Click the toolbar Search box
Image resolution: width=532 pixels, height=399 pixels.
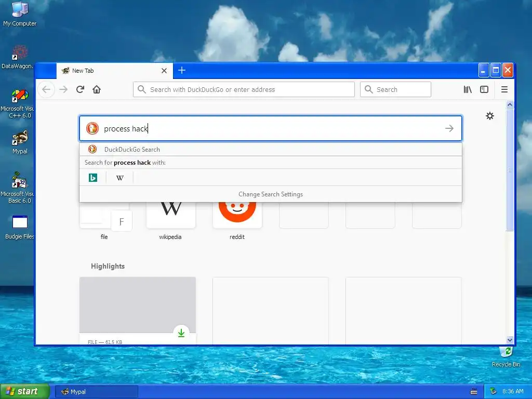(x=395, y=89)
